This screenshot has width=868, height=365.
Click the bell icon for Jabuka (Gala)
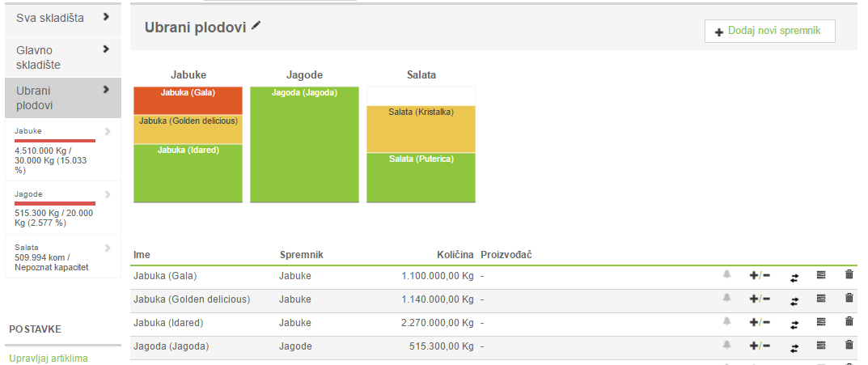(726, 275)
